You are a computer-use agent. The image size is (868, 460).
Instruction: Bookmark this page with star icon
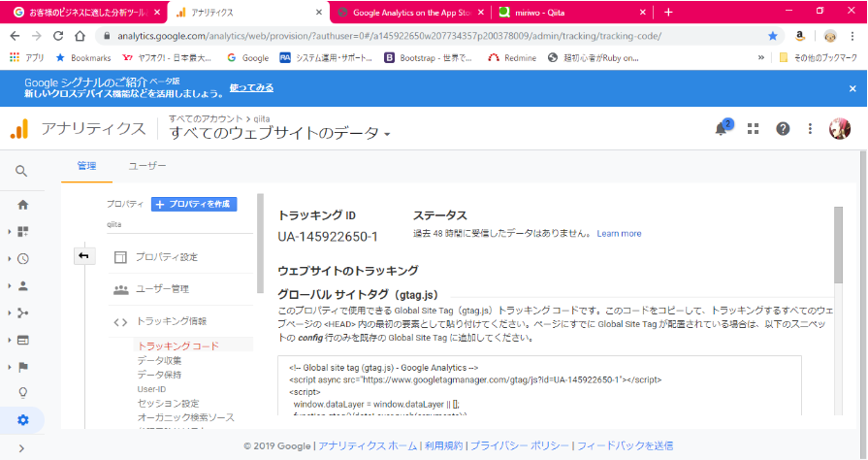click(x=773, y=36)
